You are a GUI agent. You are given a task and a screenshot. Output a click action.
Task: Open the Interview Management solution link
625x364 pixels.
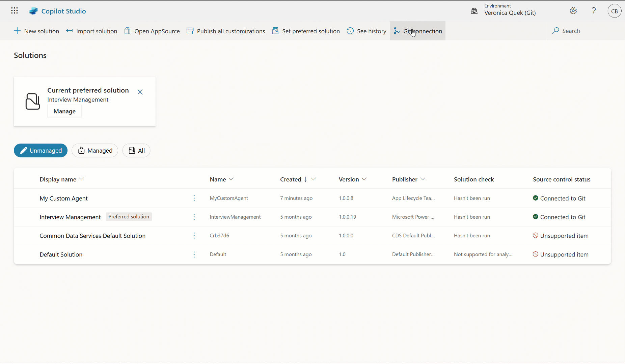coord(70,217)
